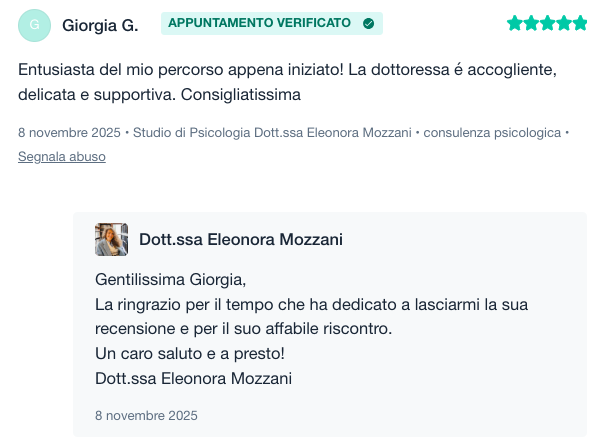Click the doctor's signature ending the reply

pyautogui.click(x=193, y=378)
